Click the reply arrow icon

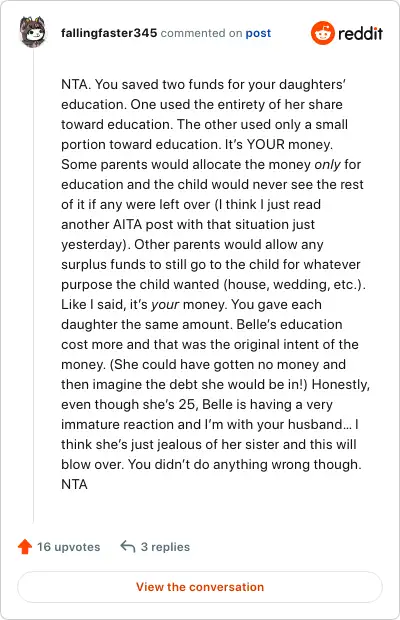click(128, 546)
